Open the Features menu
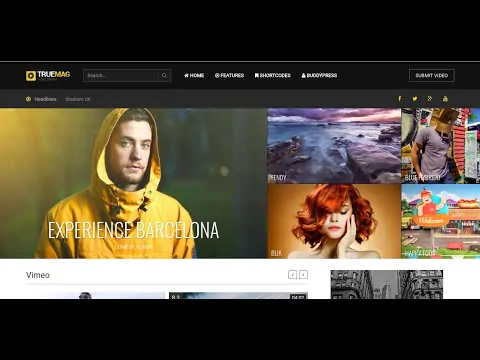The width and height of the screenshot is (480, 360). click(229, 76)
